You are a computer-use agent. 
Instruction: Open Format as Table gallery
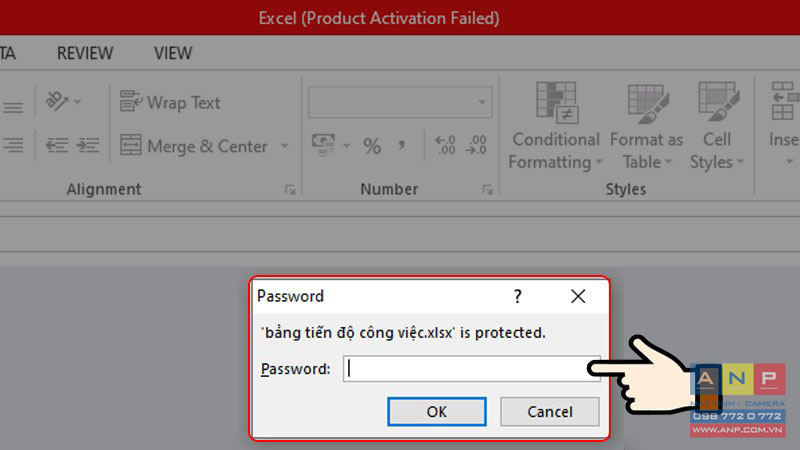[x=646, y=126]
